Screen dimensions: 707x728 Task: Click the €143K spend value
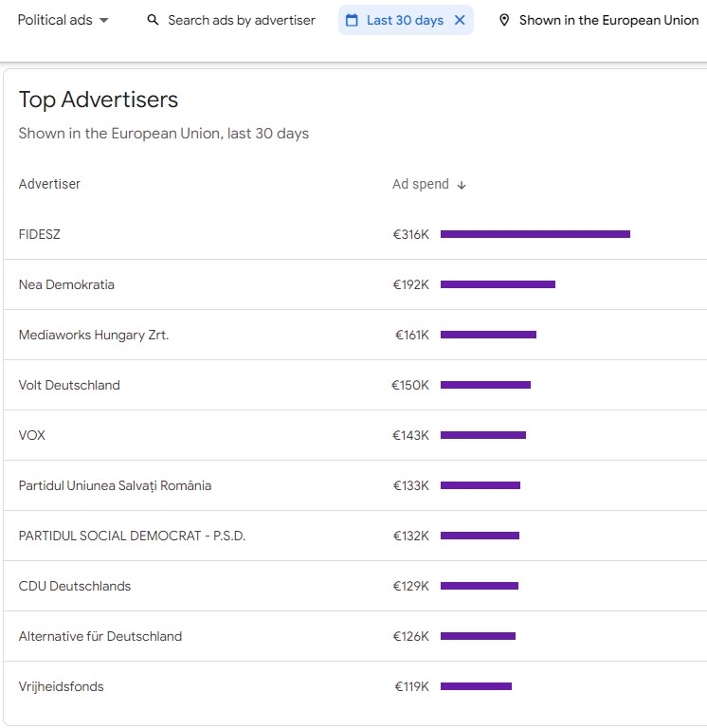[410, 435]
